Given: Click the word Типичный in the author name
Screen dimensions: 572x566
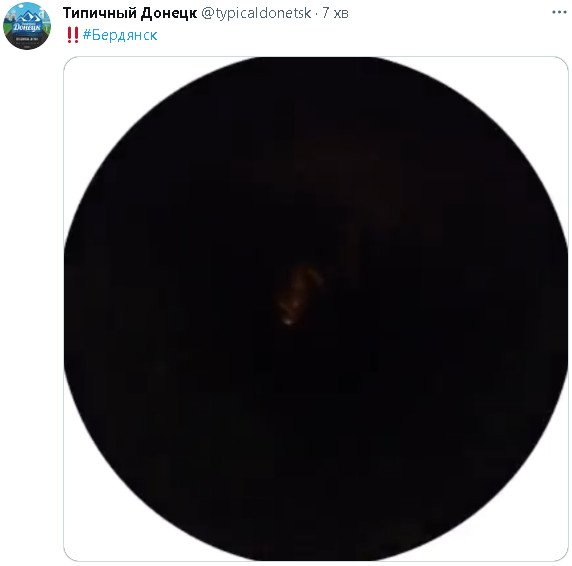Looking at the screenshot, I should point(100,13).
